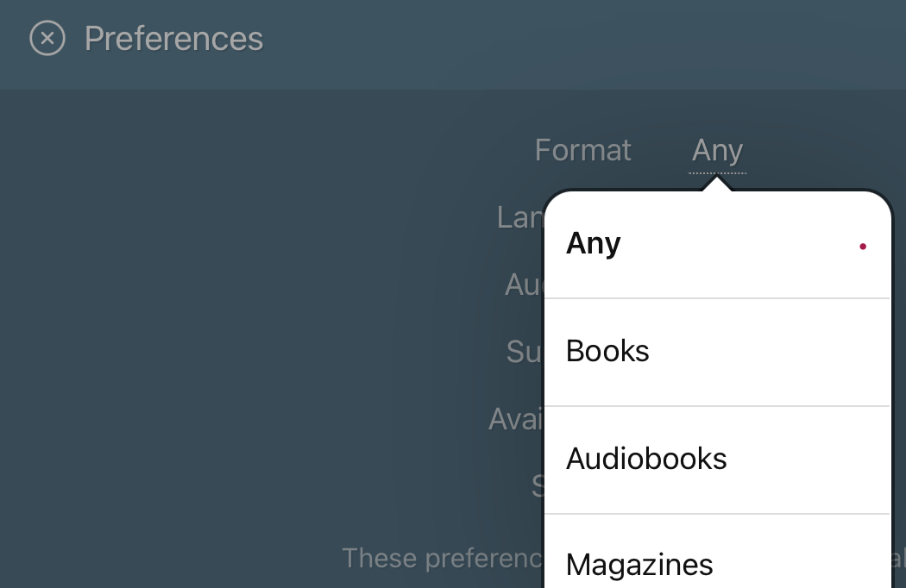The image size is (906, 588).
Task: Click the truncated Audience label
Action: coord(524,285)
